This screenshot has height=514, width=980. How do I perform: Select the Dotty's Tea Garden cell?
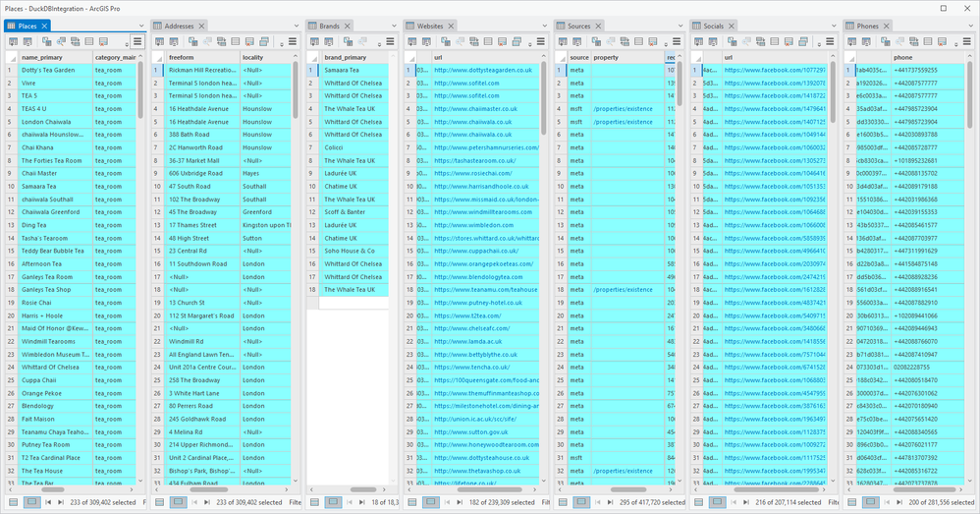click(55, 70)
